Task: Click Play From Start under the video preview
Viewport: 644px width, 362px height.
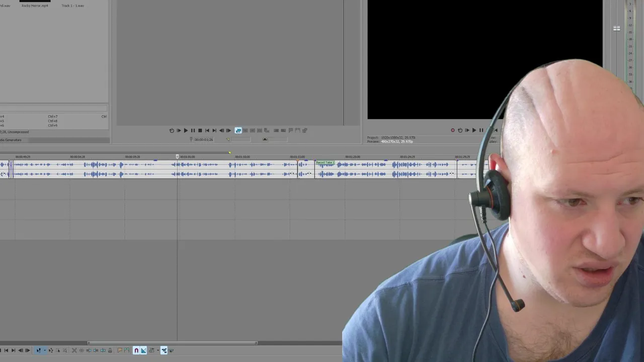Action: coord(467,130)
